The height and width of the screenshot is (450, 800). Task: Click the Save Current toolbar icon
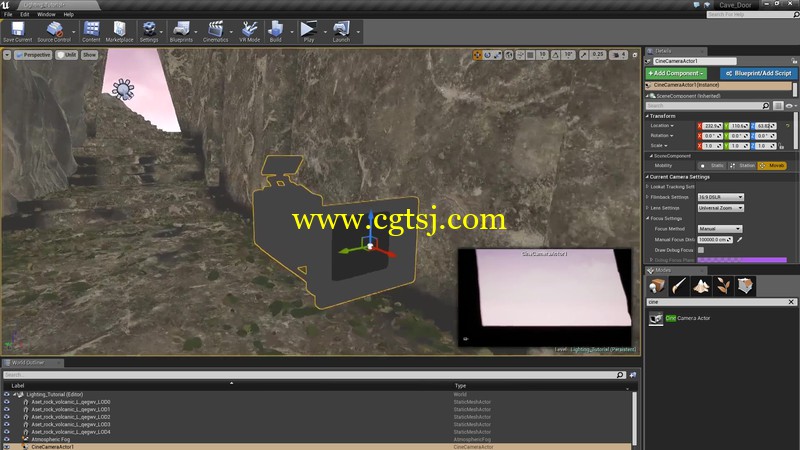(17, 32)
